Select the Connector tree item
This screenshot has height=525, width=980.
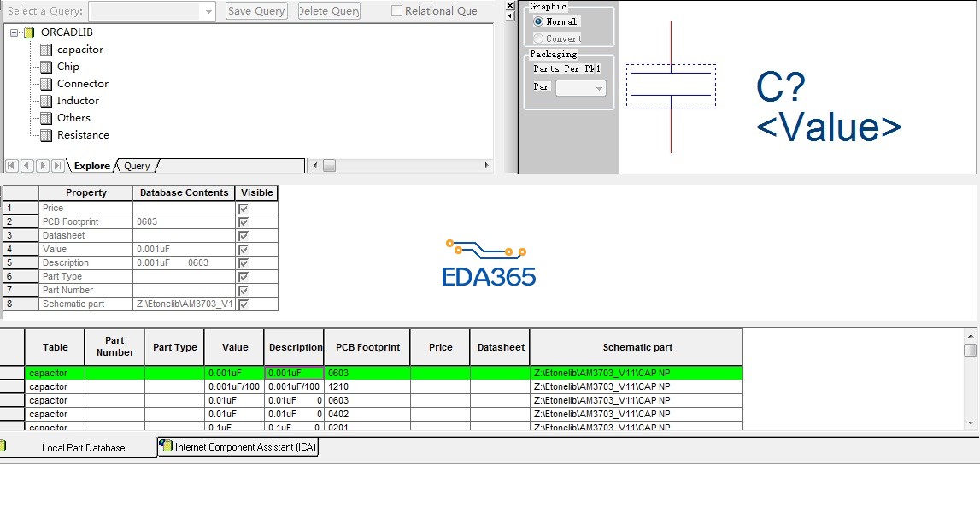coord(83,84)
